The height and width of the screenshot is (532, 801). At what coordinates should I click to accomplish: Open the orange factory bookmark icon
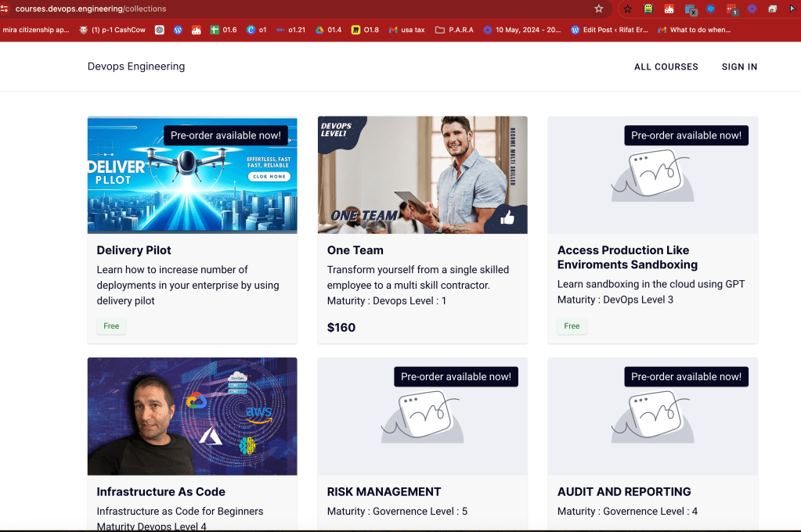[197, 30]
